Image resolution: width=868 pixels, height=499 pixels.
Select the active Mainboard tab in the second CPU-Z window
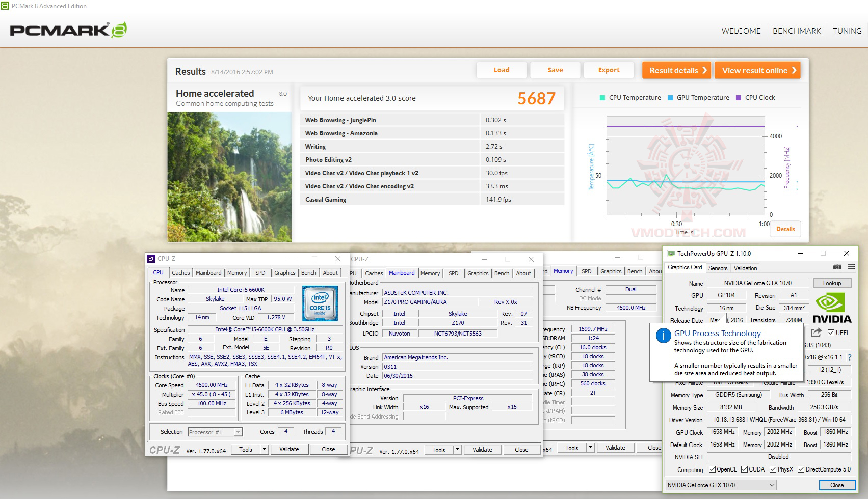tap(402, 273)
